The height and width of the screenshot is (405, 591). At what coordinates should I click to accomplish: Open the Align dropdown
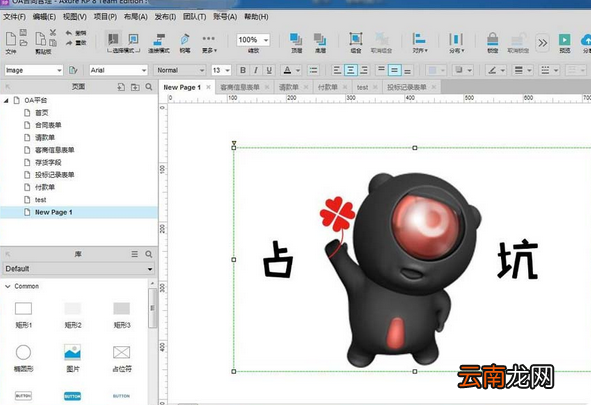(419, 42)
